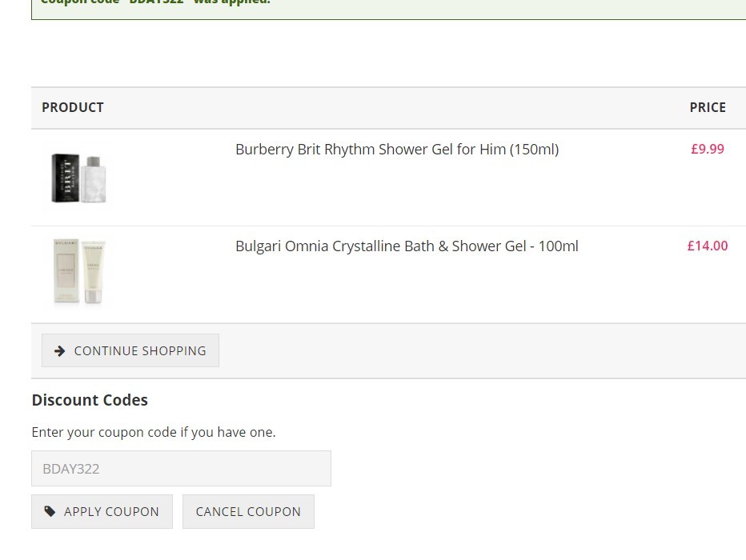Click the arrow icon on Continue Shopping
746x560 pixels.
point(59,351)
